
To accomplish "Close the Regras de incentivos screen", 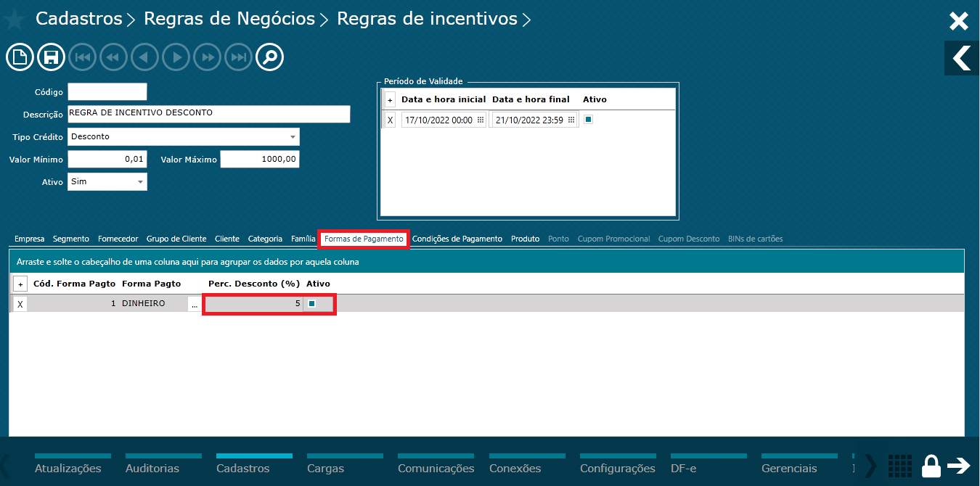I will 959,21.
